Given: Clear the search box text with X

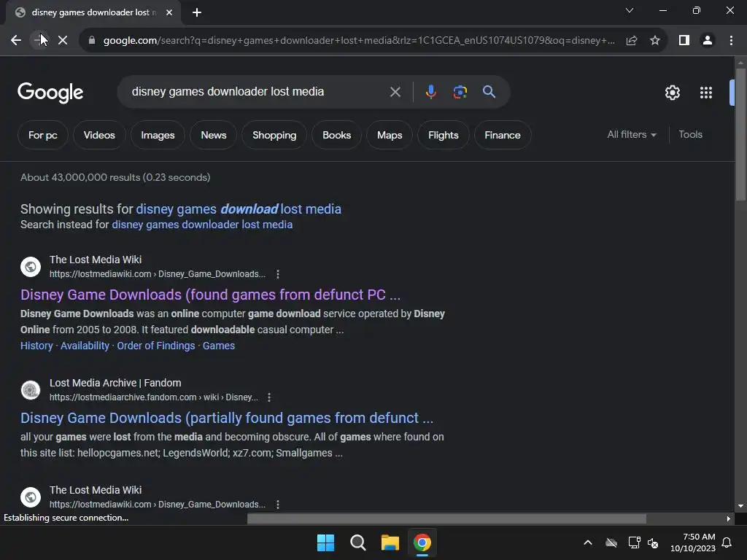Looking at the screenshot, I should pos(395,92).
